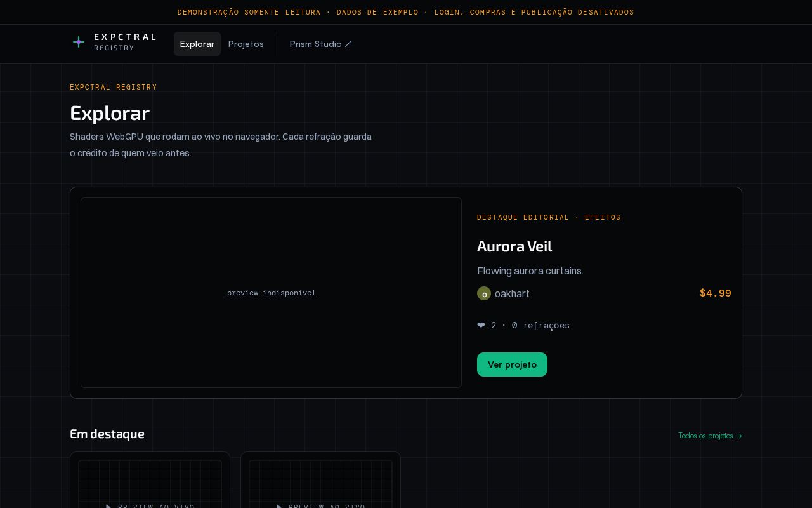Switch to the Projetos tab
The height and width of the screenshot is (508, 812).
[x=246, y=44]
